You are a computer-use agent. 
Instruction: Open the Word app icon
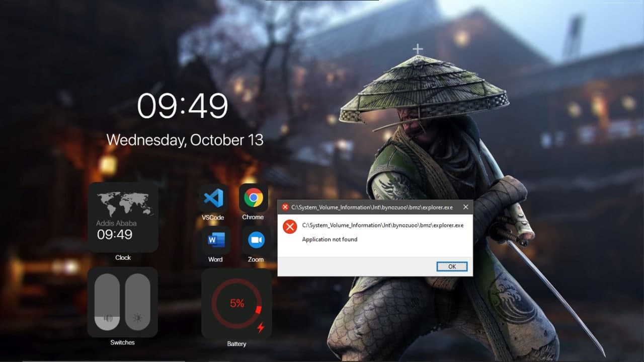(216, 240)
